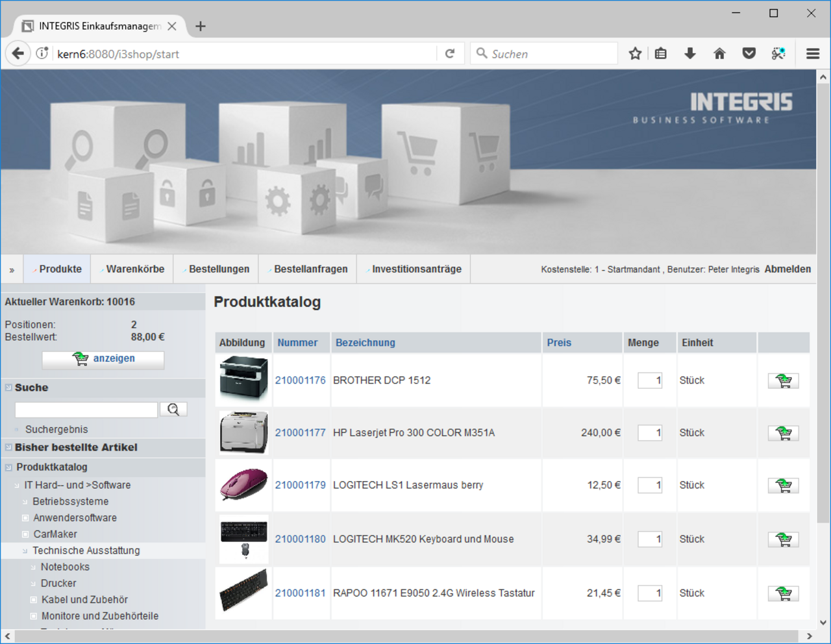Reload the page with refresh icon
Image resolution: width=831 pixels, height=644 pixels.
[x=450, y=53]
